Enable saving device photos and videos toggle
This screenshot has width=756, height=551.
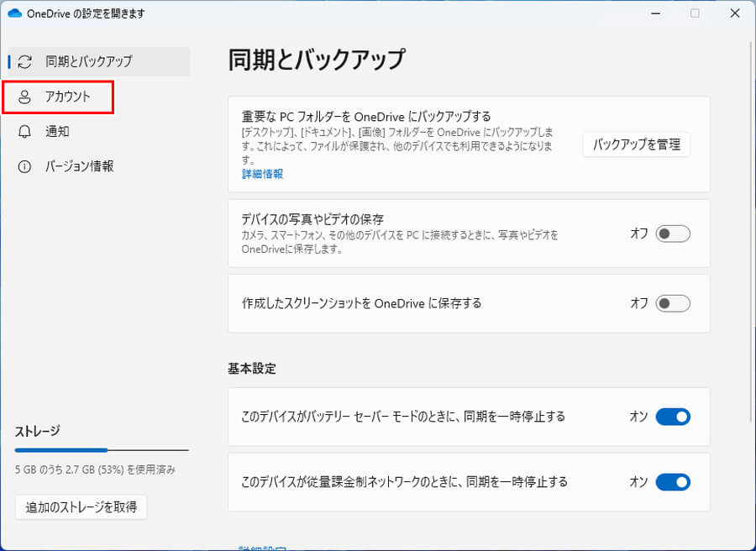pyautogui.click(x=673, y=234)
